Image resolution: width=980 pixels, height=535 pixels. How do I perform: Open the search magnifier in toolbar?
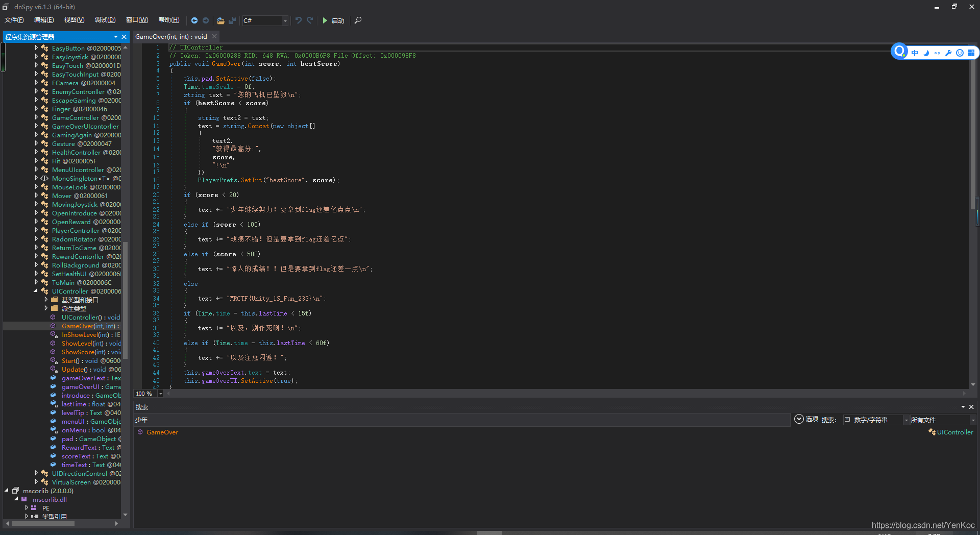click(358, 20)
